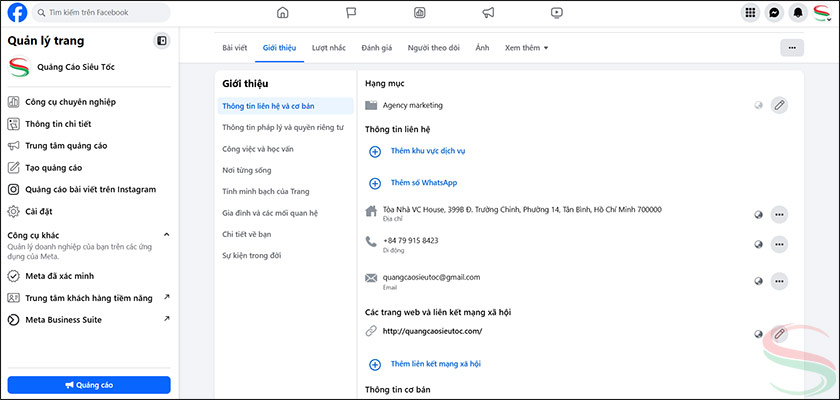Open more options for the email row
The height and width of the screenshot is (400, 840).
tap(779, 281)
